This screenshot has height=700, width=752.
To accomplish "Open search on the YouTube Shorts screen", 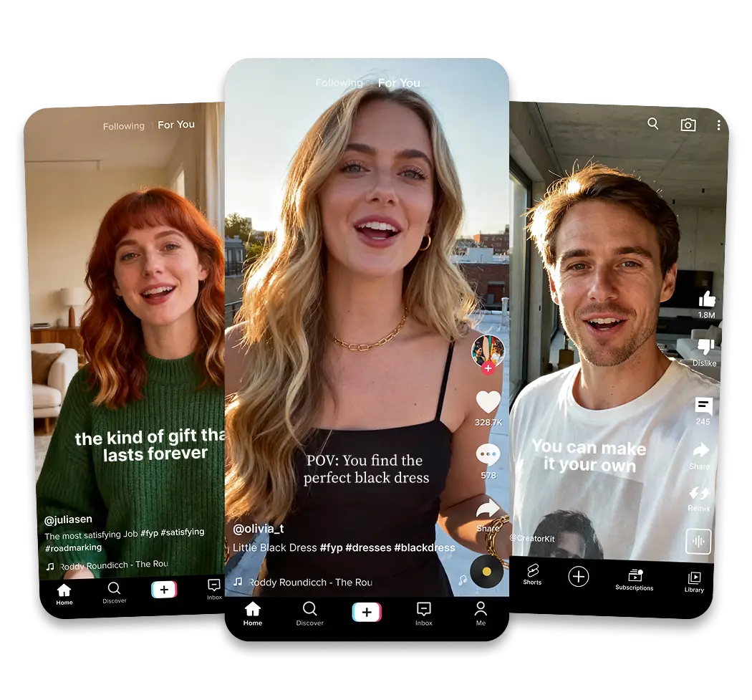I will 652,124.
